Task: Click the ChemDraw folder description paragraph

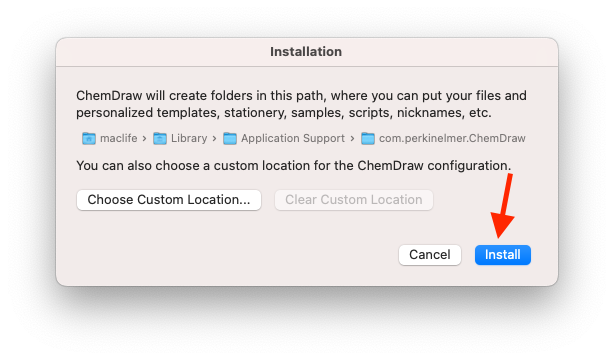Action: point(301,104)
